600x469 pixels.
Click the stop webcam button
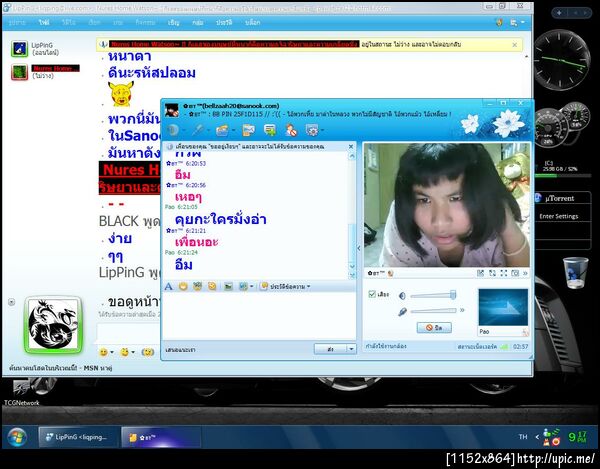(434, 327)
